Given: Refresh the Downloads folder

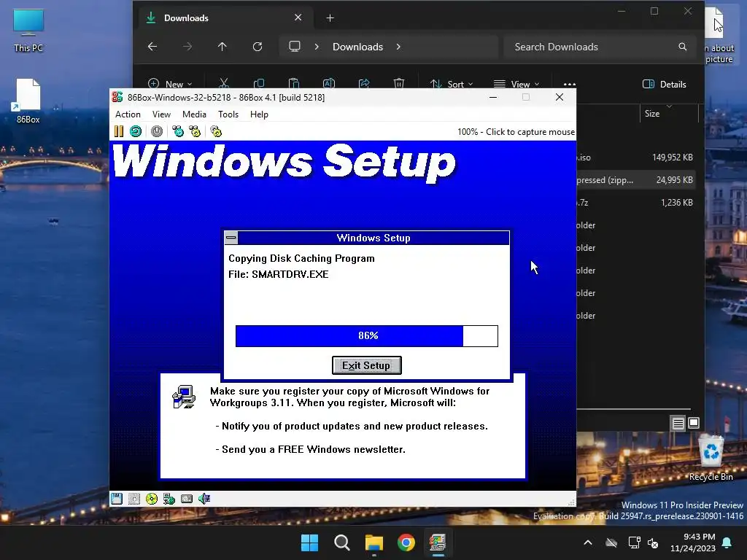Looking at the screenshot, I should 258,47.
